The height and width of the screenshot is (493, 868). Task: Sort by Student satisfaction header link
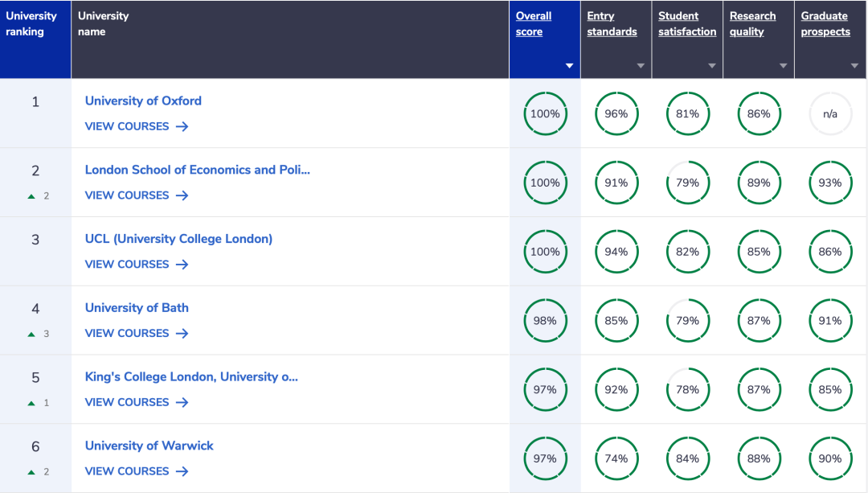tap(687, 24)
